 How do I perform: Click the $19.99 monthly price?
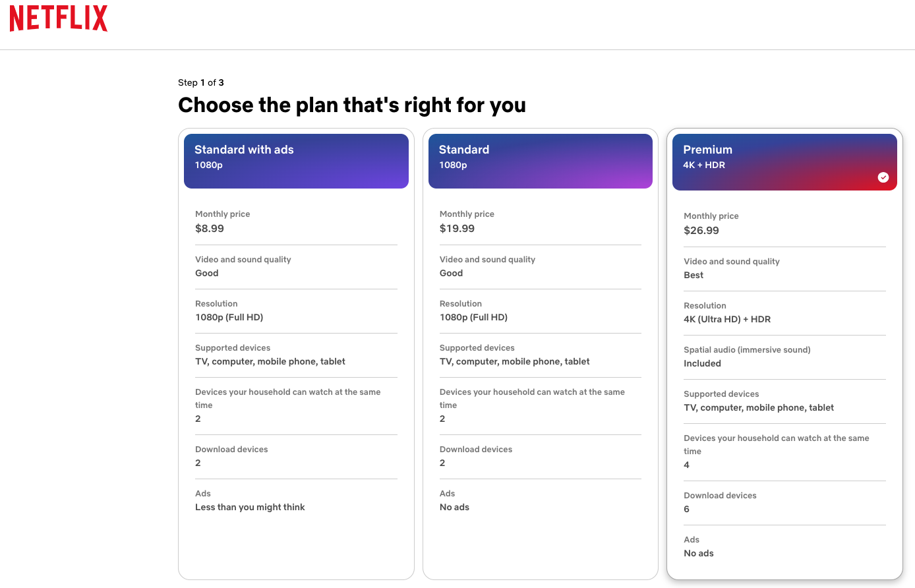[457, 229]
